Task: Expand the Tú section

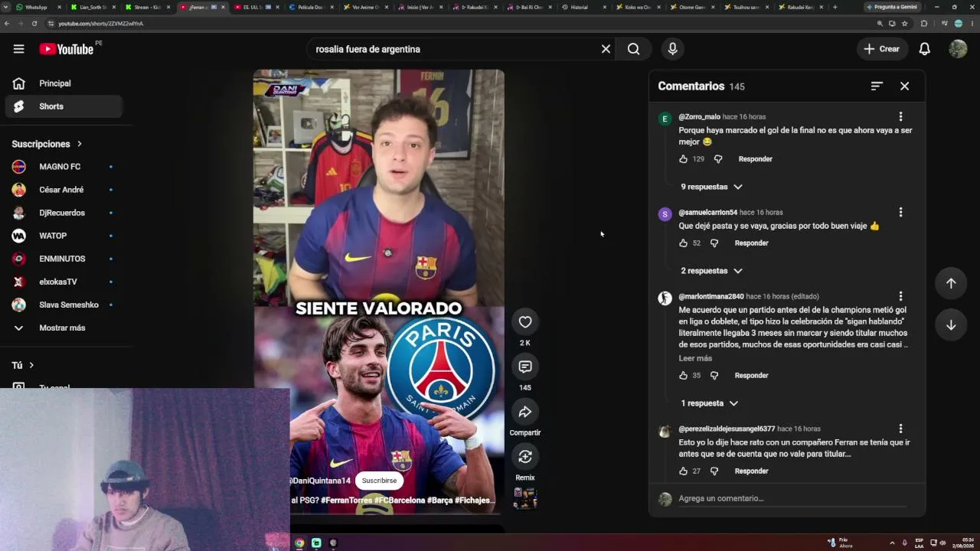Action: [23, 365]
